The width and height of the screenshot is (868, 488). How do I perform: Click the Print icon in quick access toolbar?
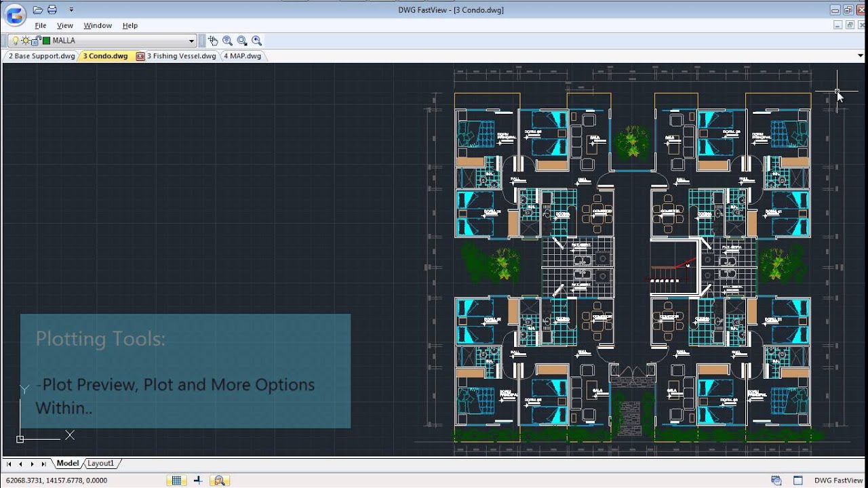pos(52,10)
